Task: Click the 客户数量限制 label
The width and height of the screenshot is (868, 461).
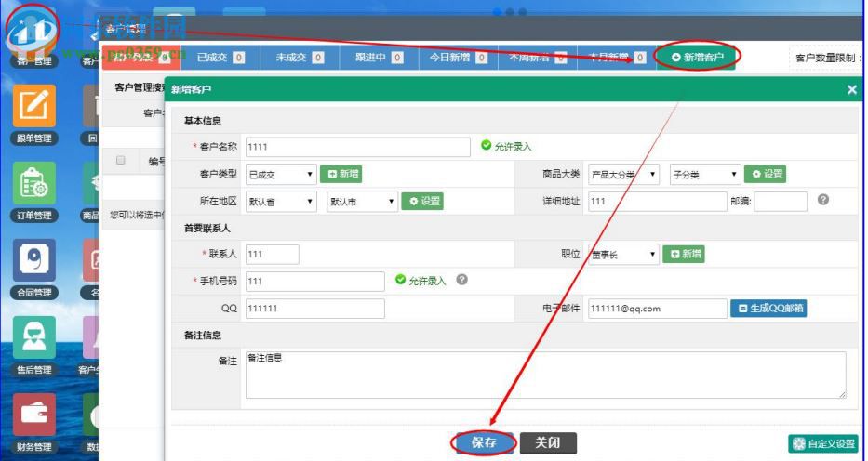Action: [828, 58]
